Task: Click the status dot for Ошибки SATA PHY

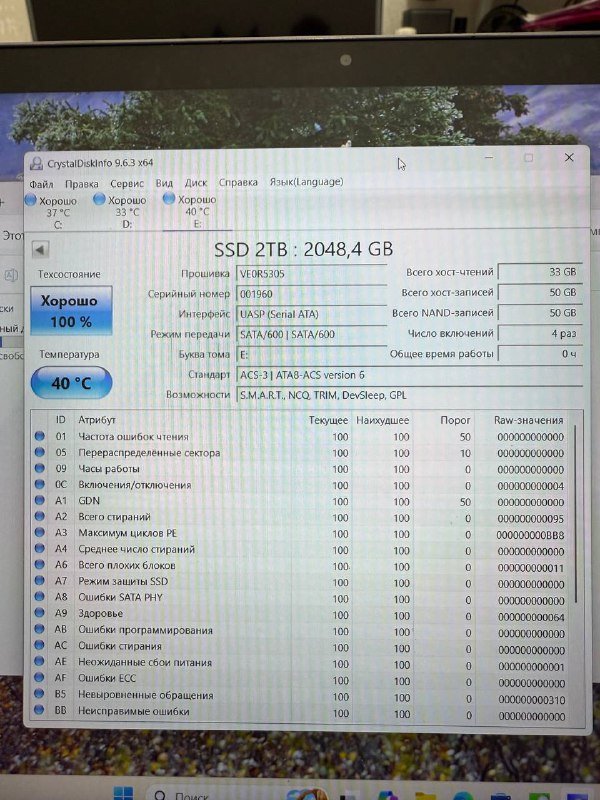Action: pyautogui.click(x=39, y=596)
